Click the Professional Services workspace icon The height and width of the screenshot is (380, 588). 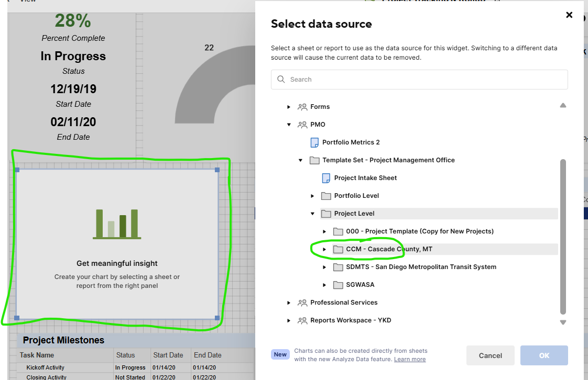302,303
